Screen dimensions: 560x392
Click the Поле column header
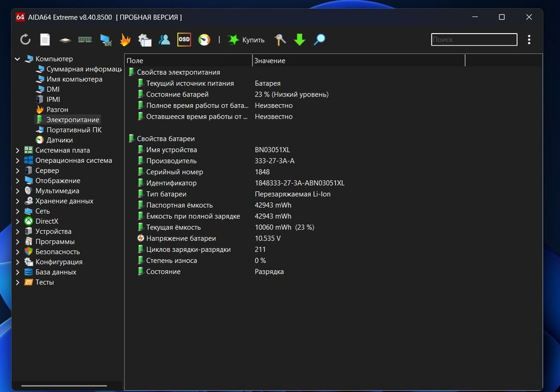coord(188,61)
